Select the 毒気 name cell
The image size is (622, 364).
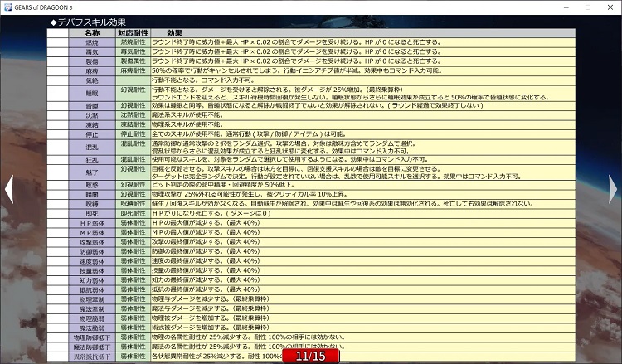pos(92,52)
